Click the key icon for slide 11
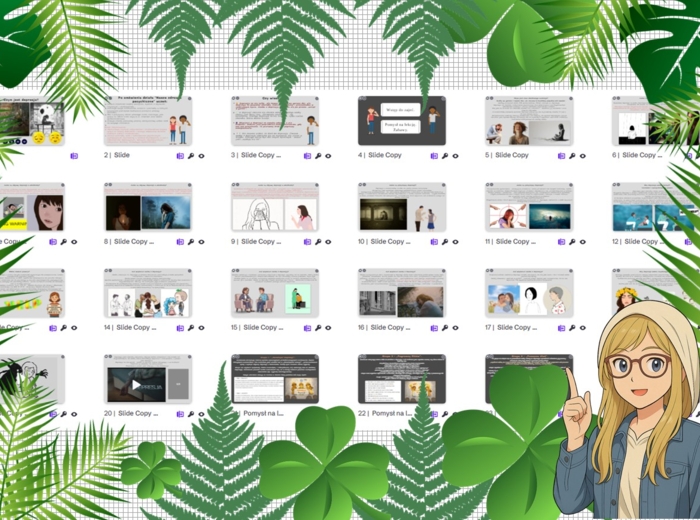This screenshot has width=700, height=520. [x=572, y=242]
